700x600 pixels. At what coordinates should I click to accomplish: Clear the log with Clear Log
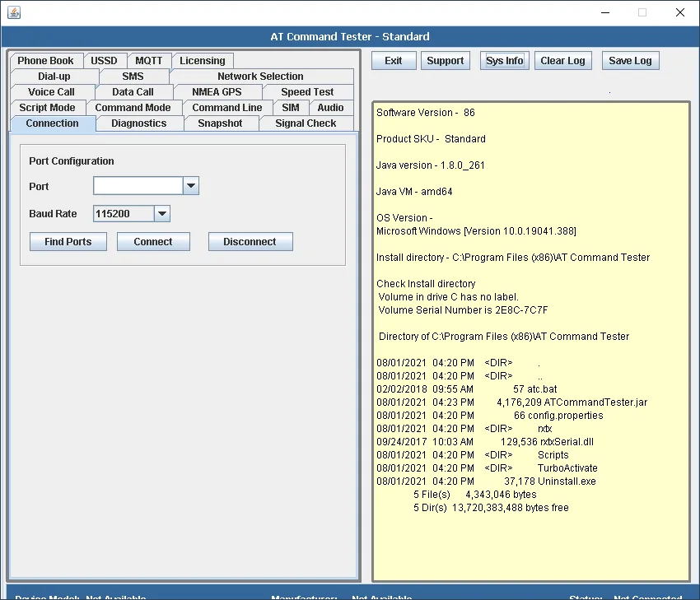point(563,61)
